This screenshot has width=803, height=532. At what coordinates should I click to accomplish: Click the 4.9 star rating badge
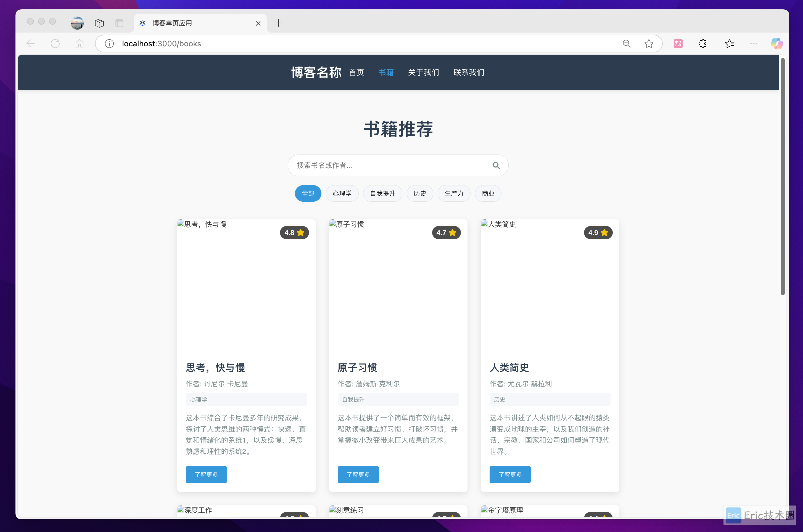pos(598,232)
